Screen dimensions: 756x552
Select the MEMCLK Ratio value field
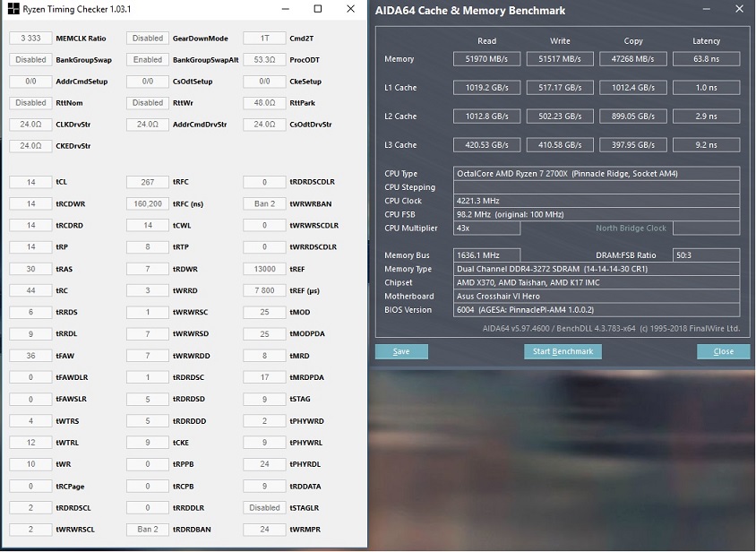[30, 39]
